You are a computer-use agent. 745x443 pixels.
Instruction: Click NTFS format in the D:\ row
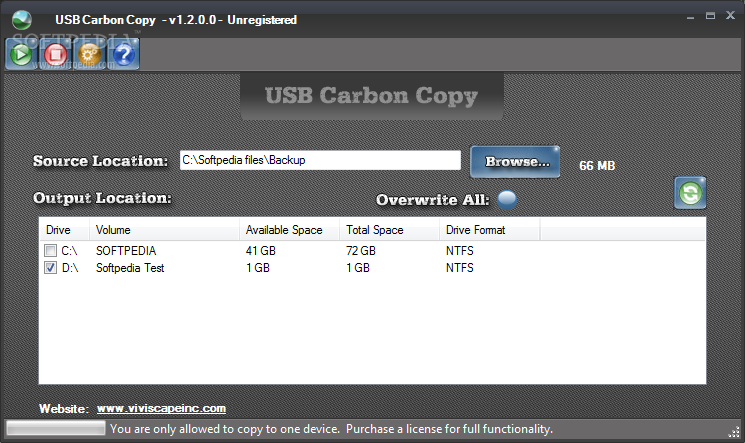(x=459, y=268)
